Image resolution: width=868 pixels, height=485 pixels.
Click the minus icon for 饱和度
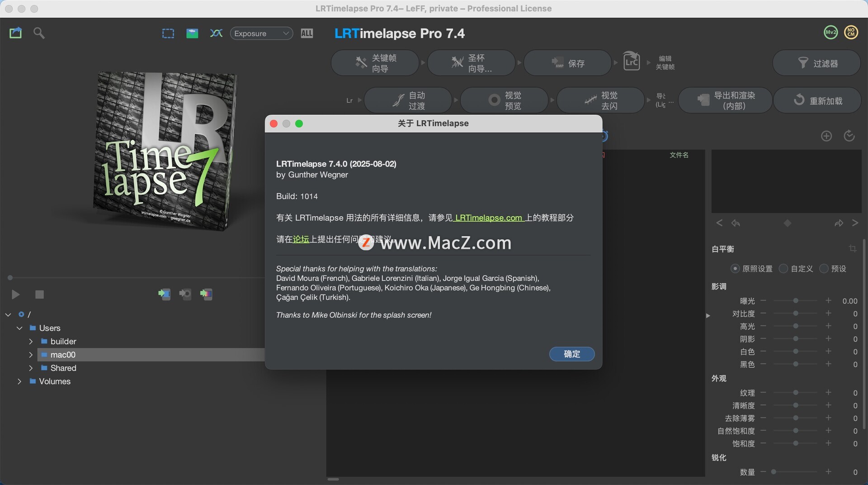point(763,443)
